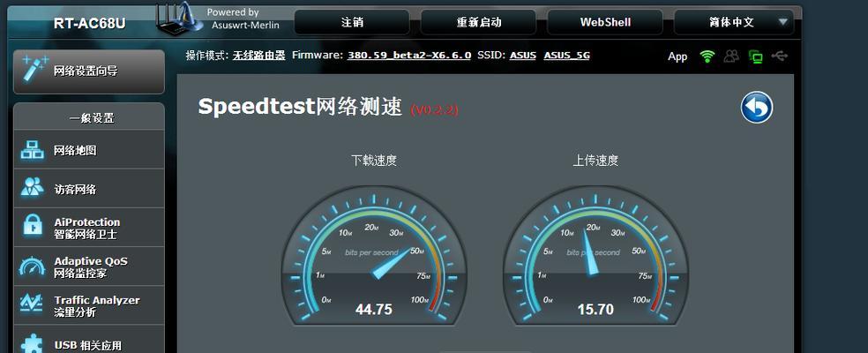Screen dimensions: 868x353
Task: Click the 上传速度 label
Action: [595, 161]
